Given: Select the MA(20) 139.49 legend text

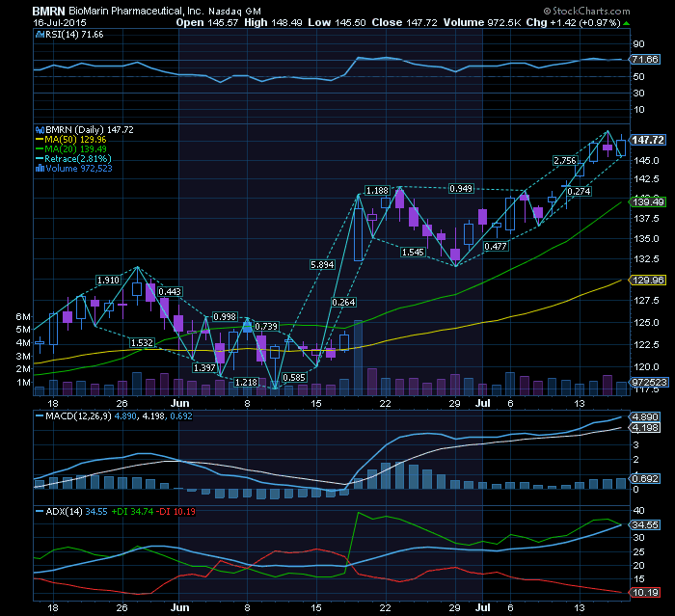Looking at the screenshot, I should (x=75, y=149).
